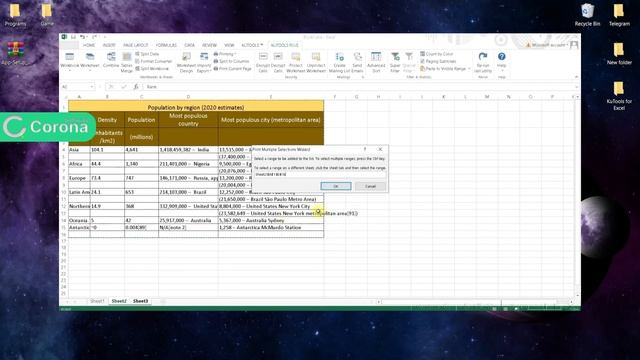This screenshot has height=360, width=640.
Task: Switch to the VIEW ribbon tab
Action: pos(229,45)
